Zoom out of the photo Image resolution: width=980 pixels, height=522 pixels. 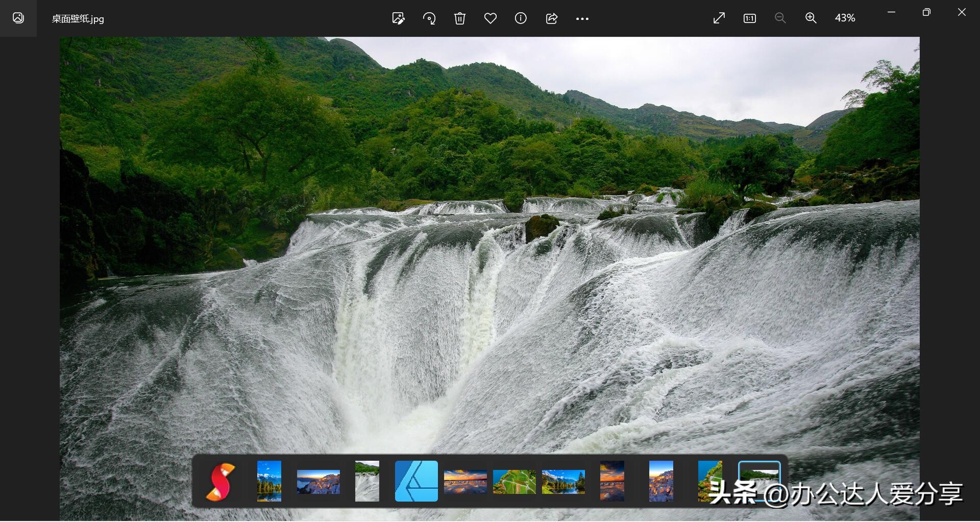click(780, 18)
